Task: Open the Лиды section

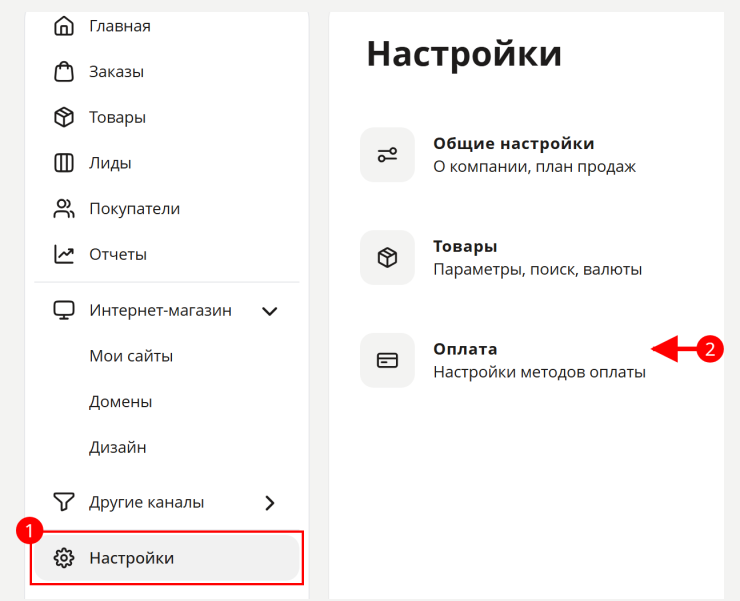Action: pos(110,163)
